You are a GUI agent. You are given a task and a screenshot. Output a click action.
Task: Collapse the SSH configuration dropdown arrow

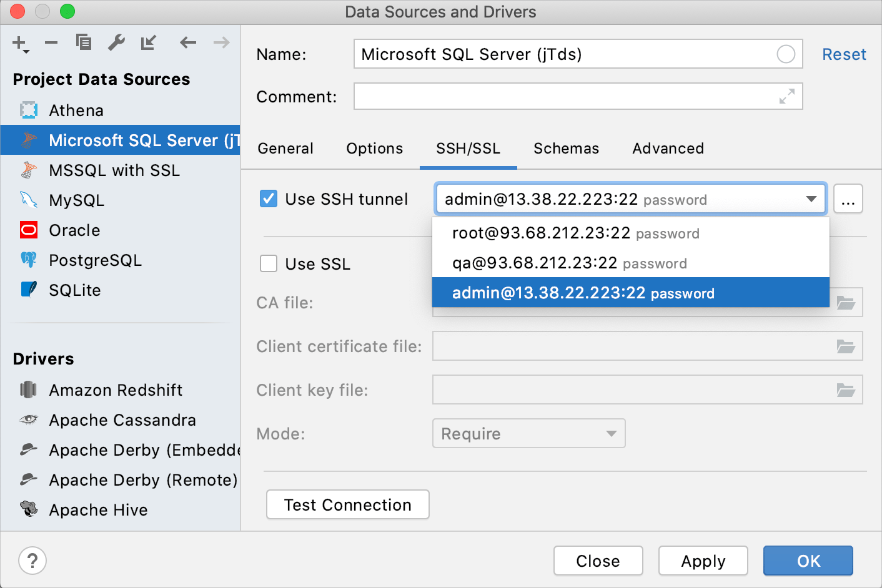click(x=811, y=199)
